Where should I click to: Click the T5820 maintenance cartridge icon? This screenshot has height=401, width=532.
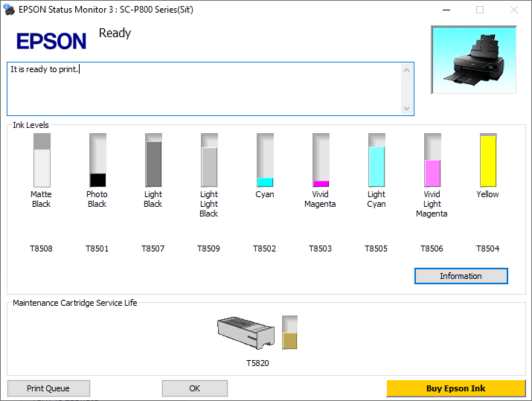(246, 333)
